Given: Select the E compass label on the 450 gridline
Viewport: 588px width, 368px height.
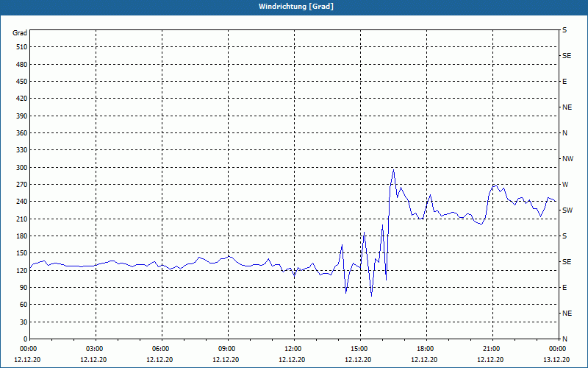Looking at the screenshot, I should tap(564, 82).
